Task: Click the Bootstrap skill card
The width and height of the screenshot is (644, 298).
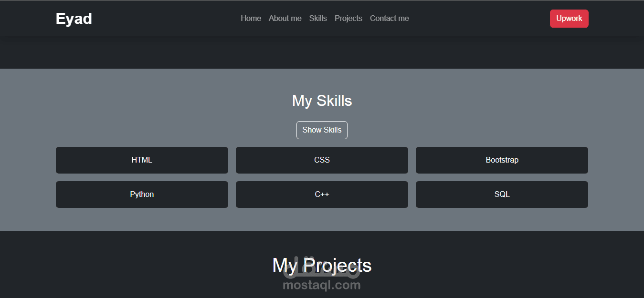Action: click(502, 160)
